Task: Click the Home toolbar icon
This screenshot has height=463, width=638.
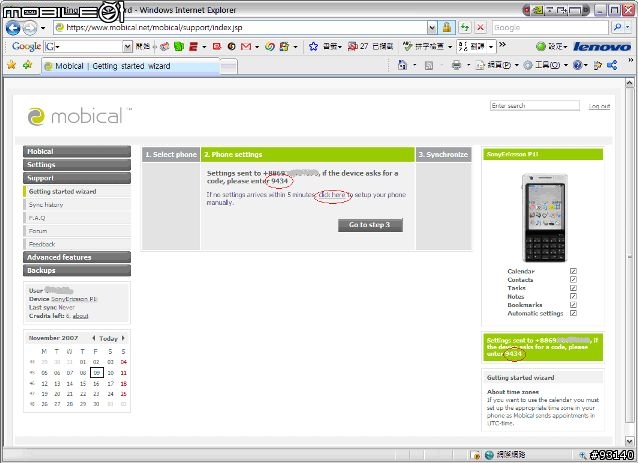Action: click(x=402, y=65)
